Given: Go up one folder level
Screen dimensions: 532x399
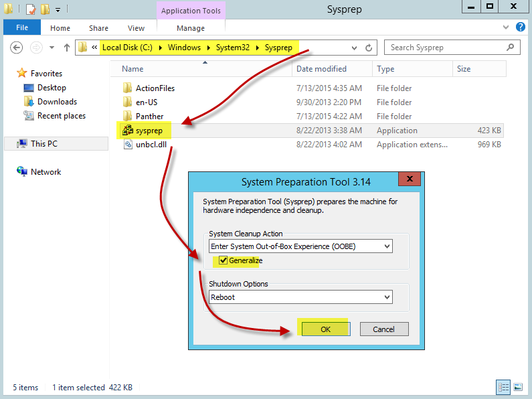Looking at the screenshot, I should tap(67, 48).
